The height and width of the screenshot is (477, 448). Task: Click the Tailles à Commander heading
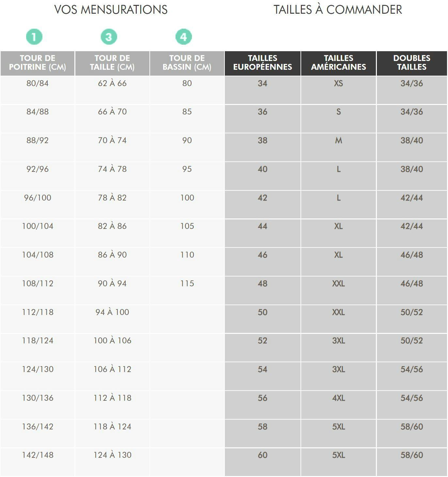pyautogui.click(x=338, y=9)
